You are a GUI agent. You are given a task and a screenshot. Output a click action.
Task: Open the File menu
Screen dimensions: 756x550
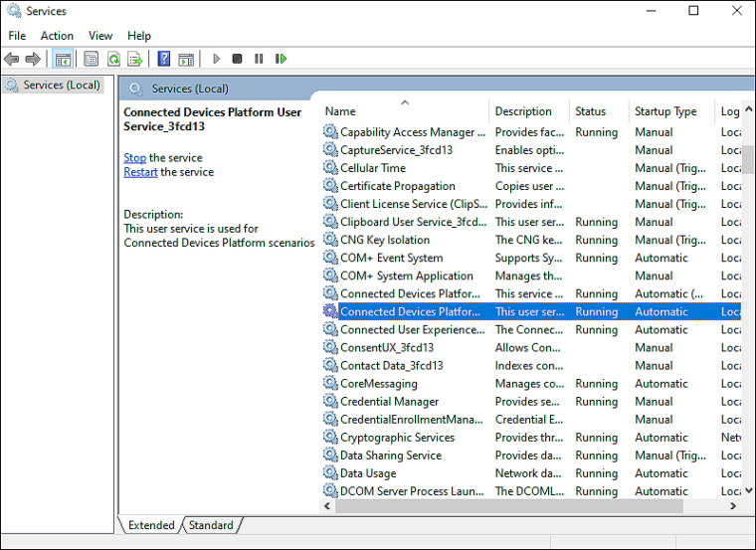click(17, 36)
